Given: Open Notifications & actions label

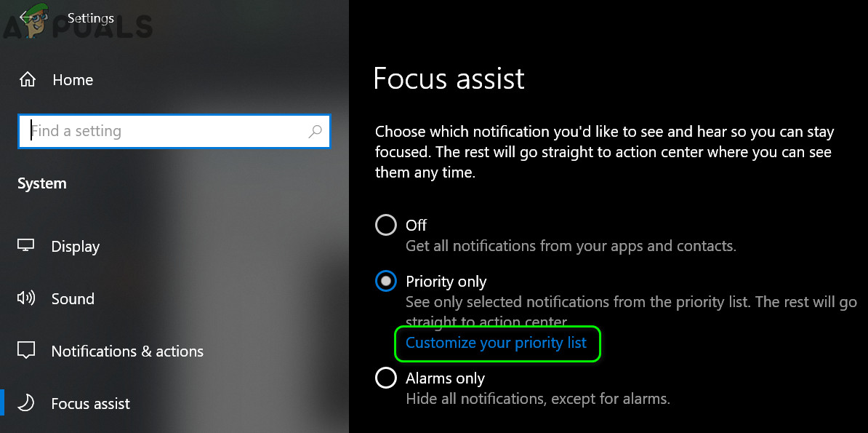Looking at the screenshot, I should pos(127,351).
